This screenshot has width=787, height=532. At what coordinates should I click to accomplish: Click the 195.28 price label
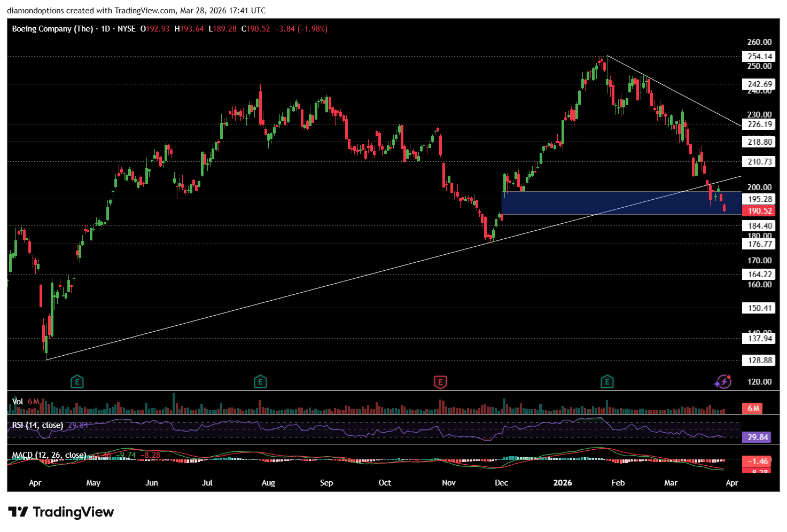pos(759,199)
